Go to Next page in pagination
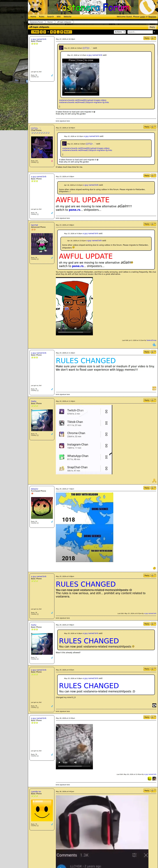Screen dimensions: 158x868 (x=67, y=32)
